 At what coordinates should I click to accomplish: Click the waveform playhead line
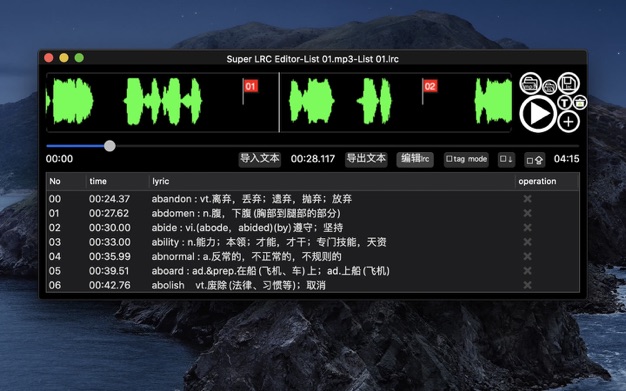click(279, 102)
